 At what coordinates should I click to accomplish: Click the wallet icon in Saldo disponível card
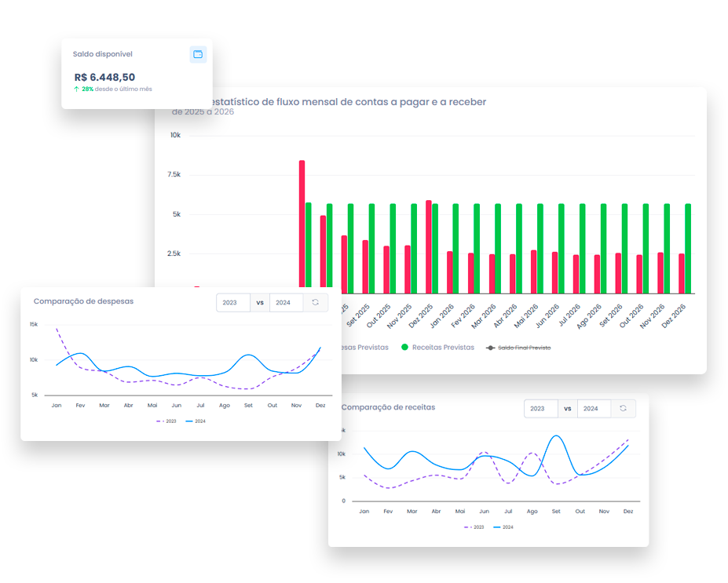198,54
